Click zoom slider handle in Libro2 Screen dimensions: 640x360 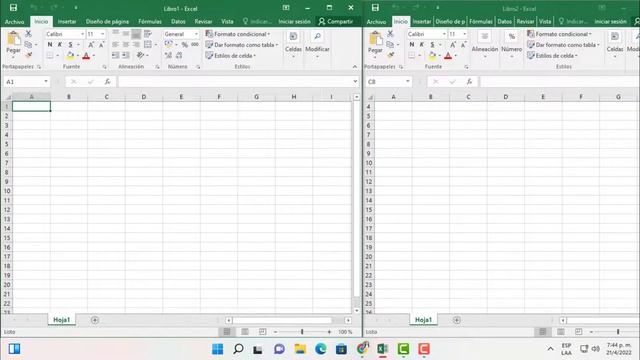pos(618,332)
